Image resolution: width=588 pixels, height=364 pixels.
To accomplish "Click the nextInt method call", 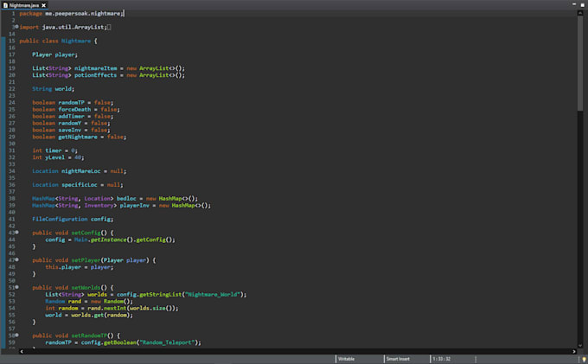I will point(115,308).
